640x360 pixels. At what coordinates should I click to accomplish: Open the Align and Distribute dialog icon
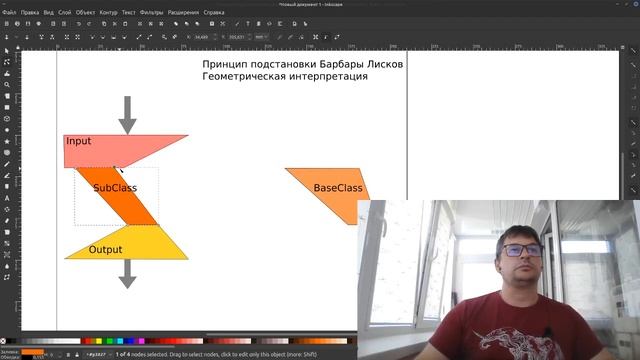pyautogui.click(x=280, y=24)
